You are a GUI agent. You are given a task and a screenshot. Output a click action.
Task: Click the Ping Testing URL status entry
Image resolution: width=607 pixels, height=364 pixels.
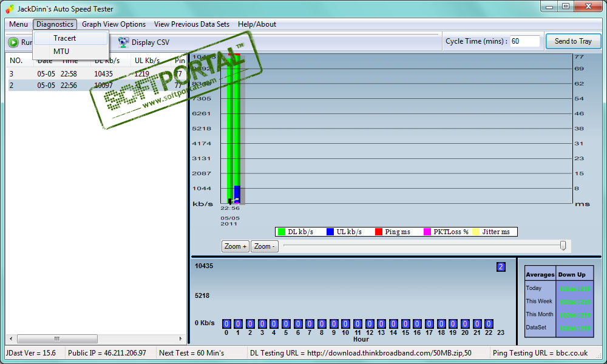[x=540, y=353]
